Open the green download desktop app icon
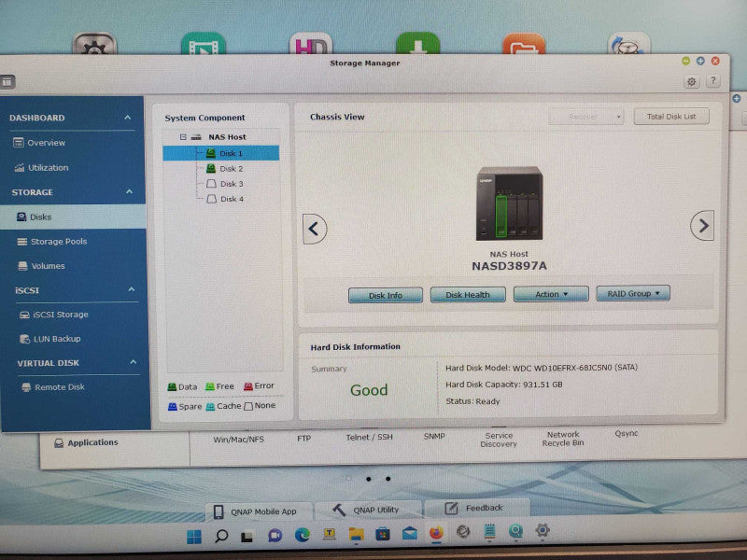This screenshot has height=560, width=747. [417, 43]
